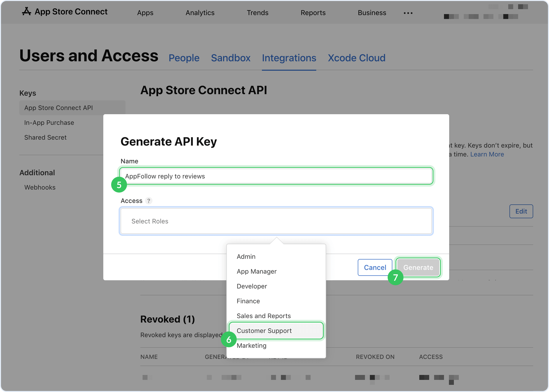Follow the Learn More link
The image size is (549, 392).
(487, 154)
